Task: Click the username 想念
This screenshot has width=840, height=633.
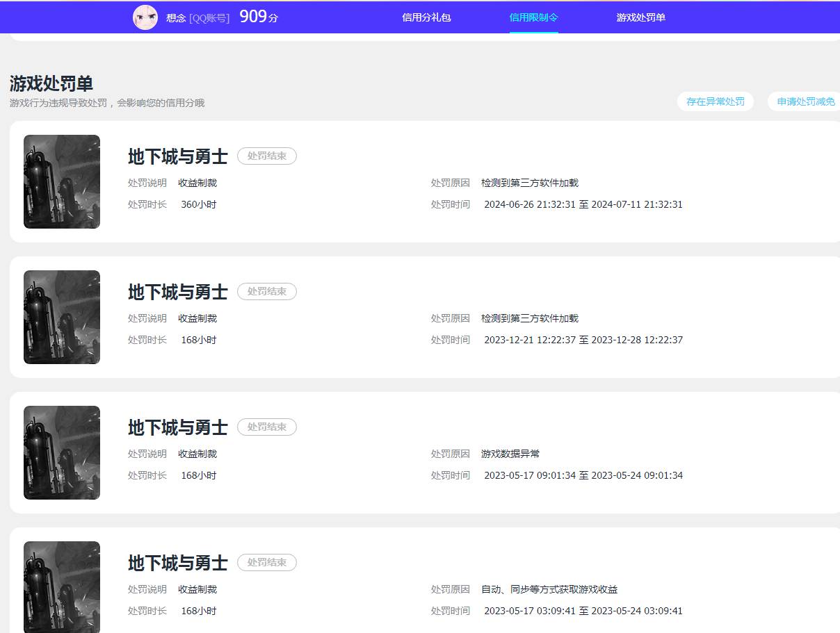Action: point(176,18)
